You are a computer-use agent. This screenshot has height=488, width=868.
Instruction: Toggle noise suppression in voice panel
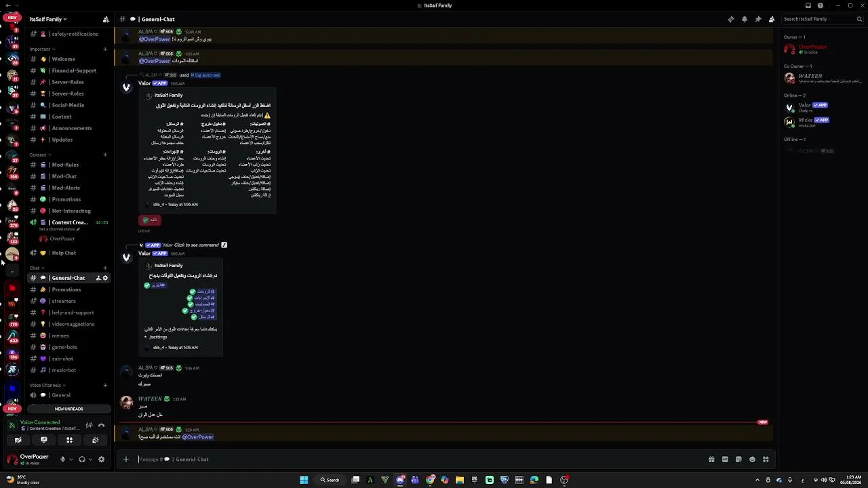[89, 425]
